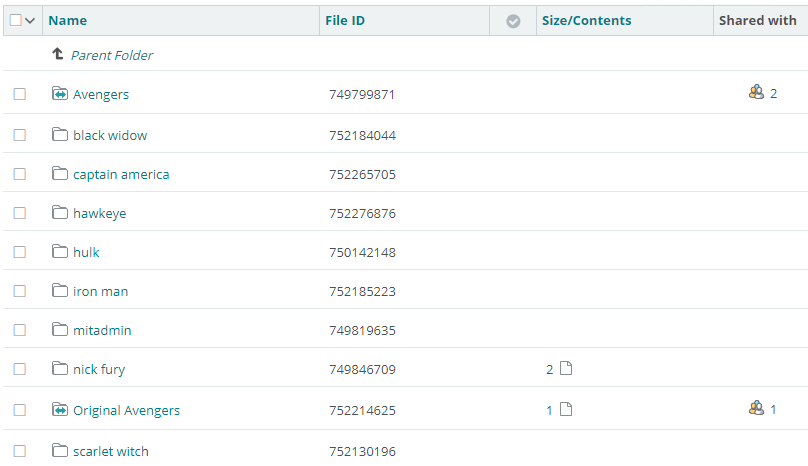808x466 pixels.
Task: Click the hulk folder icon
Action: click(x=60, y=251)
